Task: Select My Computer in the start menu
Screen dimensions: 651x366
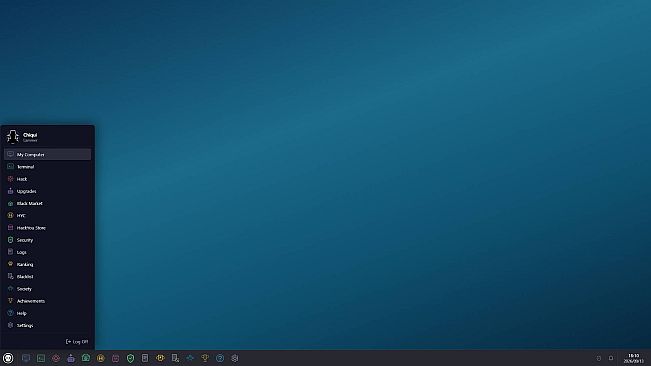Action: (x=47, y=154)
